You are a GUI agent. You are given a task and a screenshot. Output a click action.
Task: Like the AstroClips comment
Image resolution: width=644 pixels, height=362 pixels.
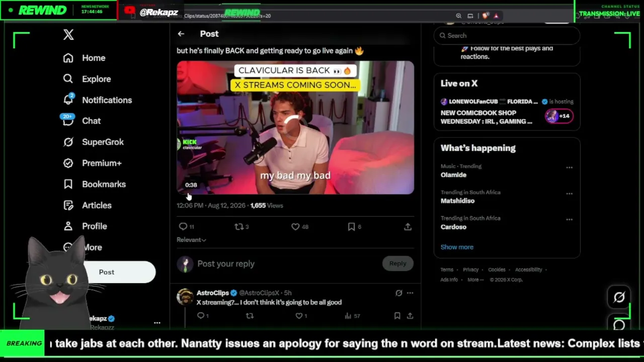click(x=301, y=316)
